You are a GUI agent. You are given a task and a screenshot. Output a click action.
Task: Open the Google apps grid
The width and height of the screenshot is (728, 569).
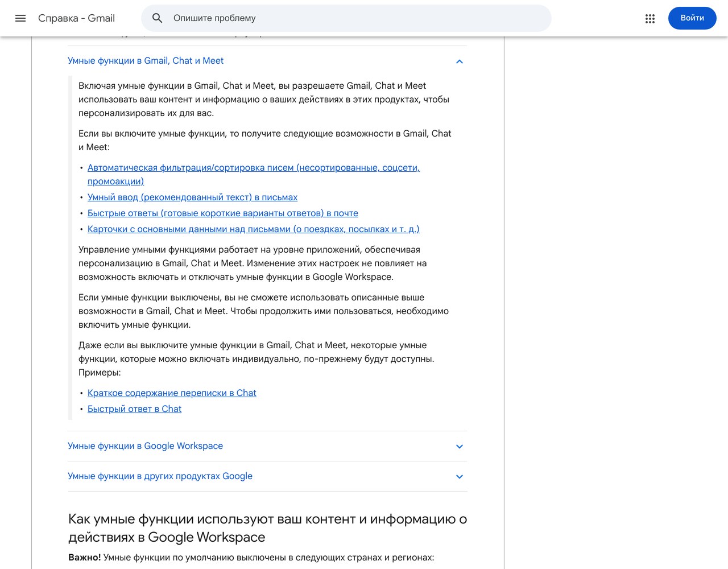tap(650, 18)
